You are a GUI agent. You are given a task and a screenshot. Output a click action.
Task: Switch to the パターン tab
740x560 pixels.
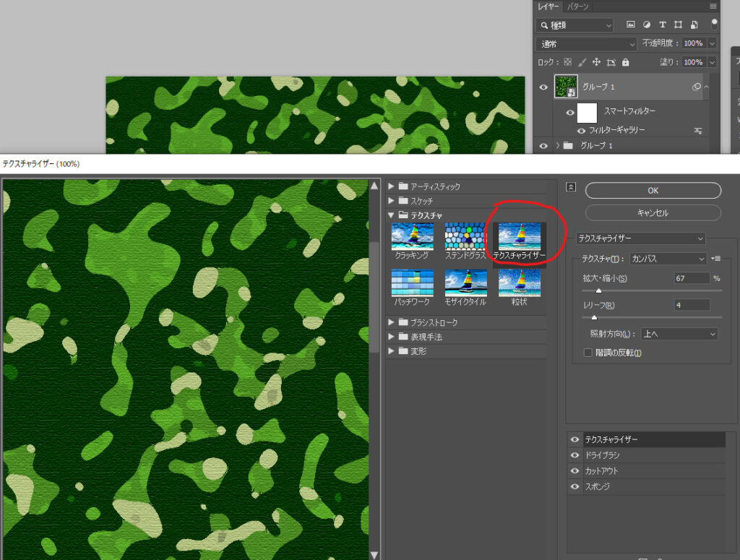[577, 7]
